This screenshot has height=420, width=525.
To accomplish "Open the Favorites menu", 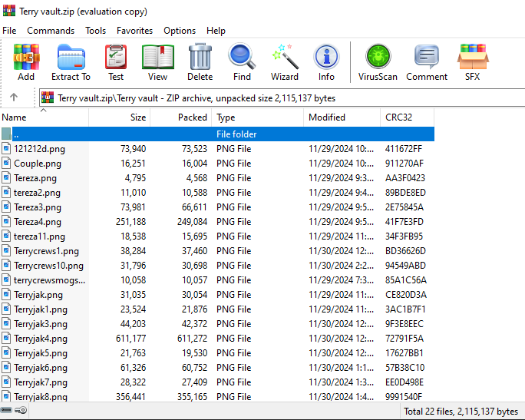I will 134,31.
